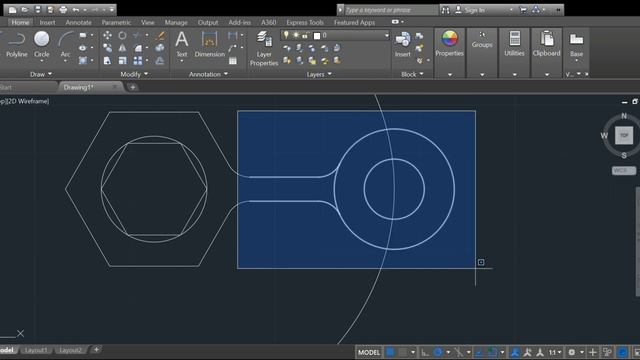
Task: Open annotation scale 1:1 dropdown
Action: [555, 352]
